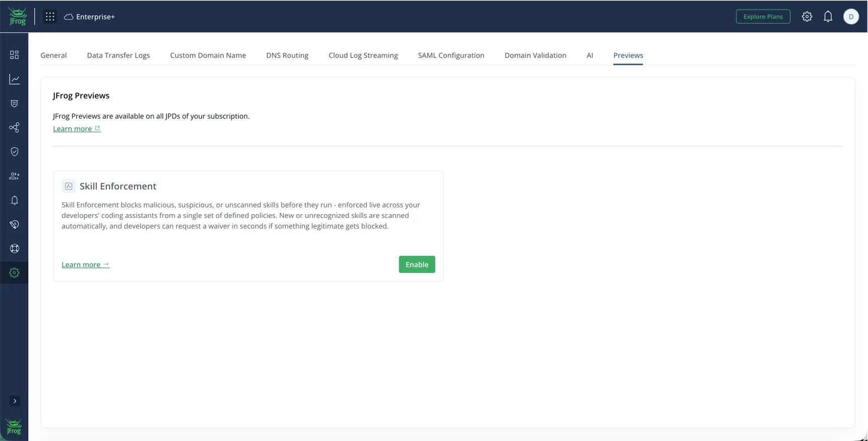The image size is (868, 441).
Task: Open the connected nodes sidebar icon
Action: [x=14, y=128]
